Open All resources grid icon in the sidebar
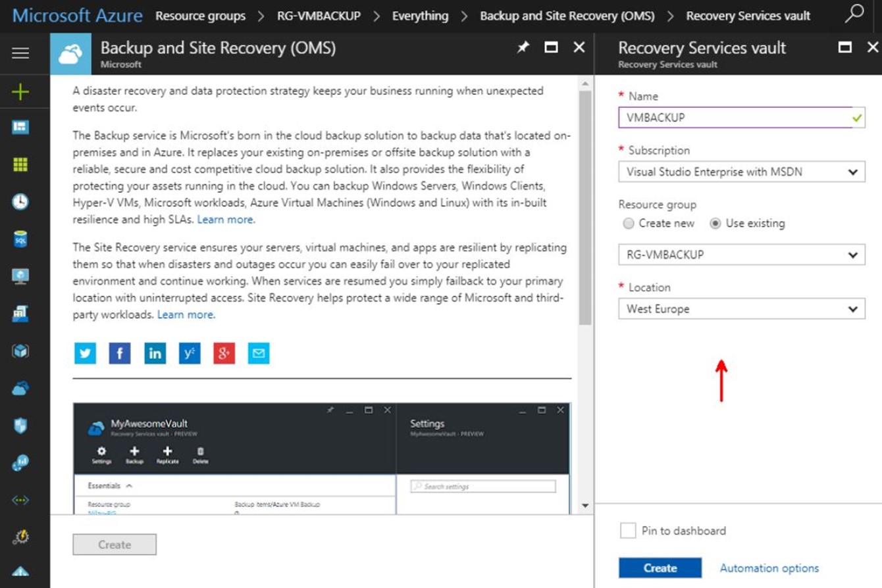Viewport: 882px width, 588px height. click(20, 164)
